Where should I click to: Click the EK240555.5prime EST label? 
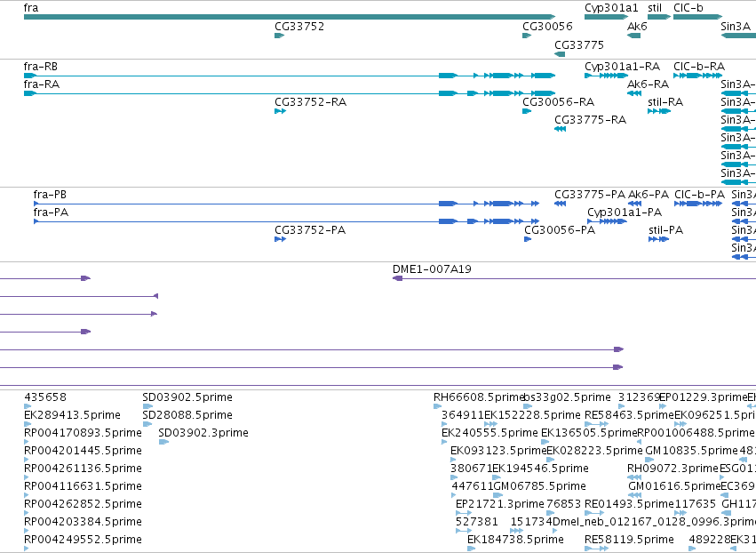point(489,433)
